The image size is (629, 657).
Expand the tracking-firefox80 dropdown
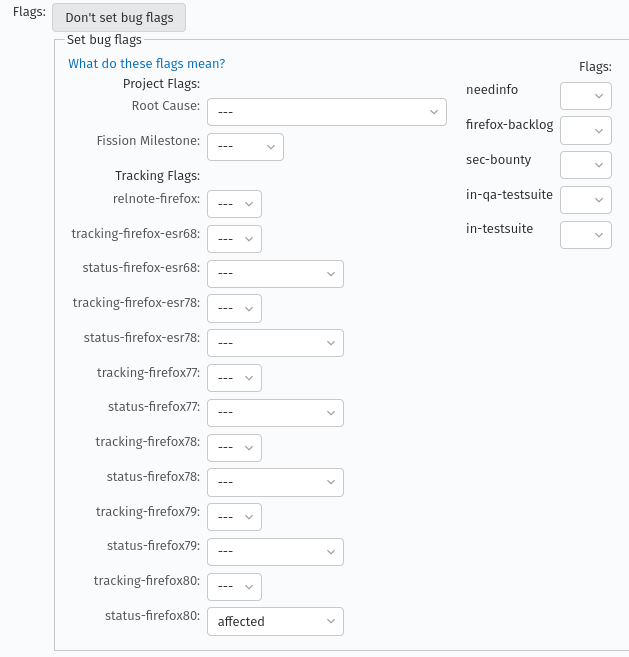(x=234, y=586)
